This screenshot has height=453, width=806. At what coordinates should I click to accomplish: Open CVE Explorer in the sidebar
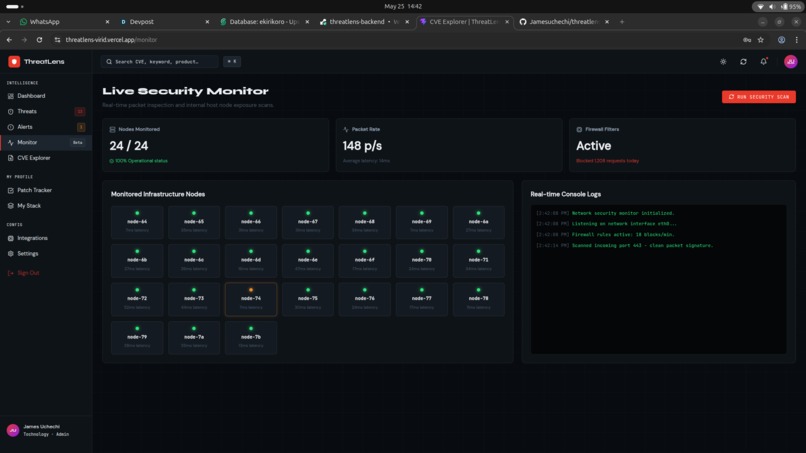(46, 158)
